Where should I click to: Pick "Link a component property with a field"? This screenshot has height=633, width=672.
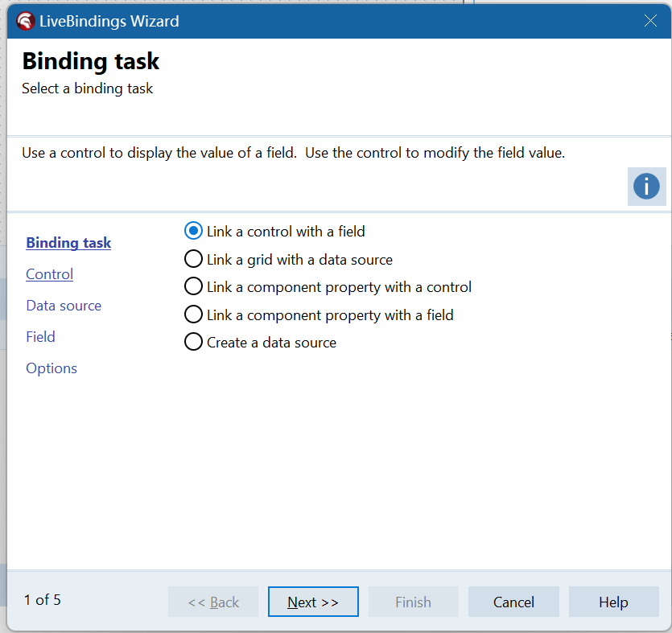193,315
